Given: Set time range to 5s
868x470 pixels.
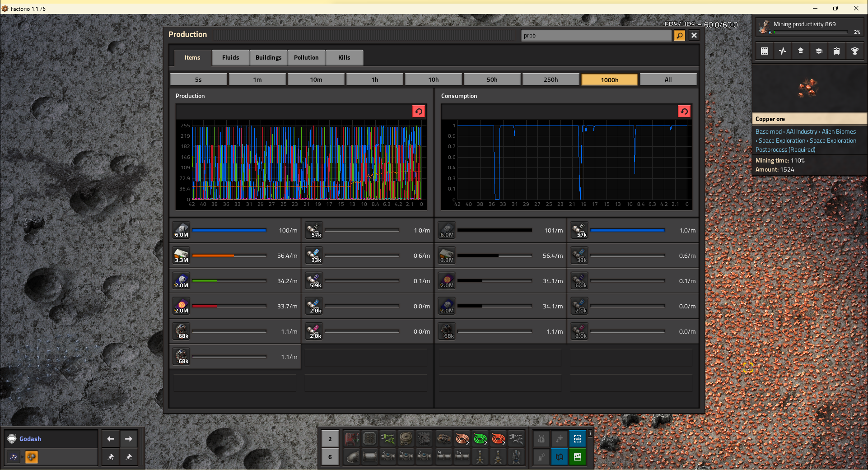Looking at the screenshot, I should point(199,79).
